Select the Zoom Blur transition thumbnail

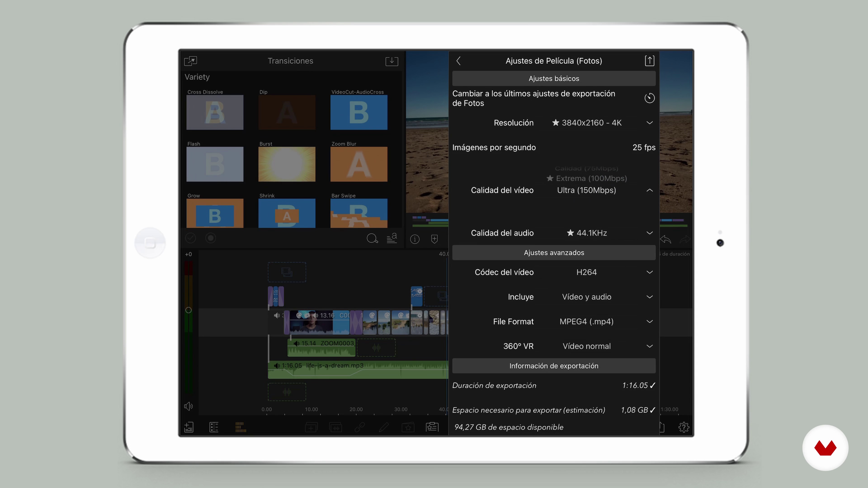[359, 164]
